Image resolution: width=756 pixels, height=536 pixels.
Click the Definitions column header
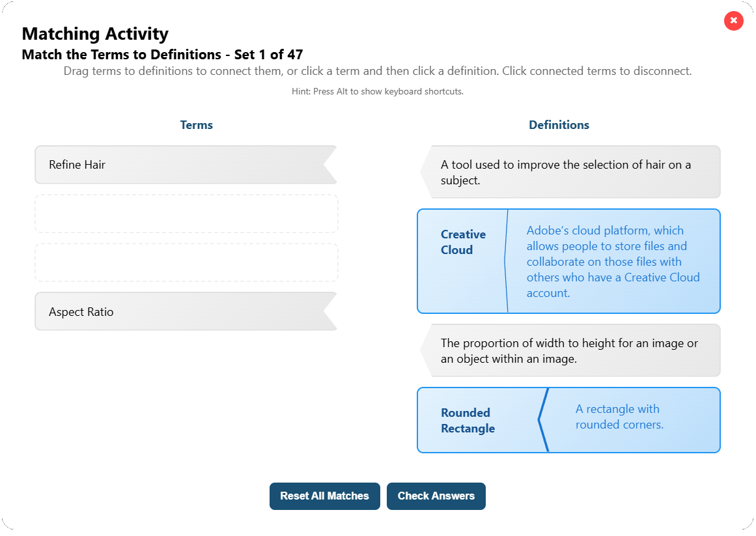[x=559, y=124]
